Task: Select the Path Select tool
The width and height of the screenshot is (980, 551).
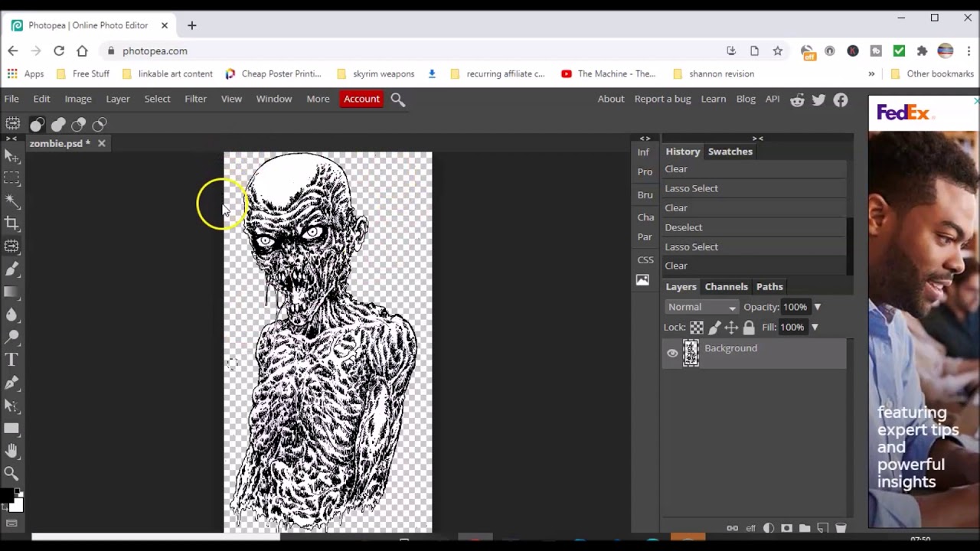Action: pyautogui.click(x=11, y=406)
